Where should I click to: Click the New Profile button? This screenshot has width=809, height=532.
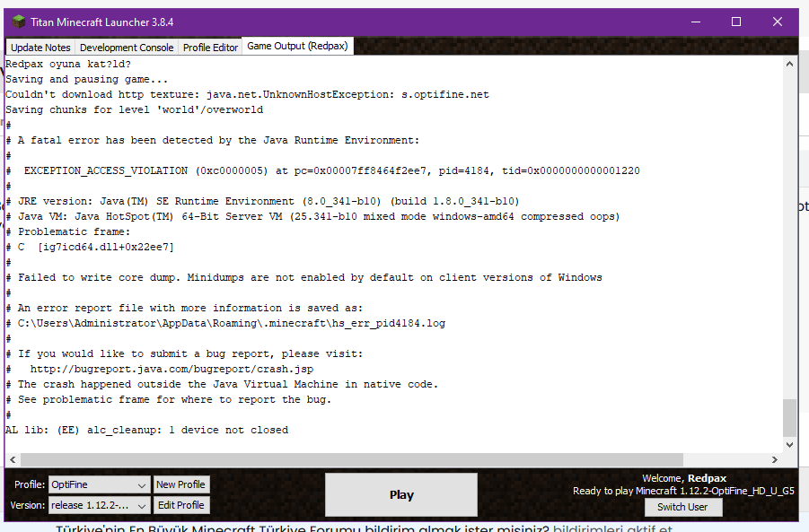[181, 484]
